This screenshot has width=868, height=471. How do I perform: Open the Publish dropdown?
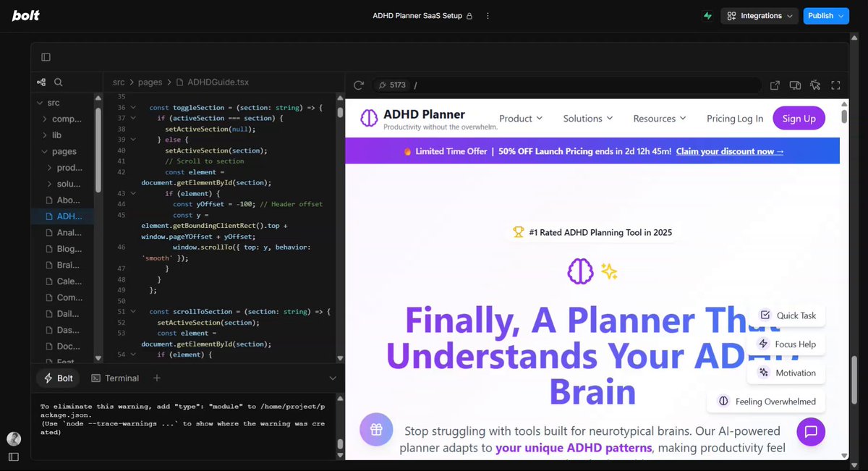pyautogui.click(x=826, y=16)
